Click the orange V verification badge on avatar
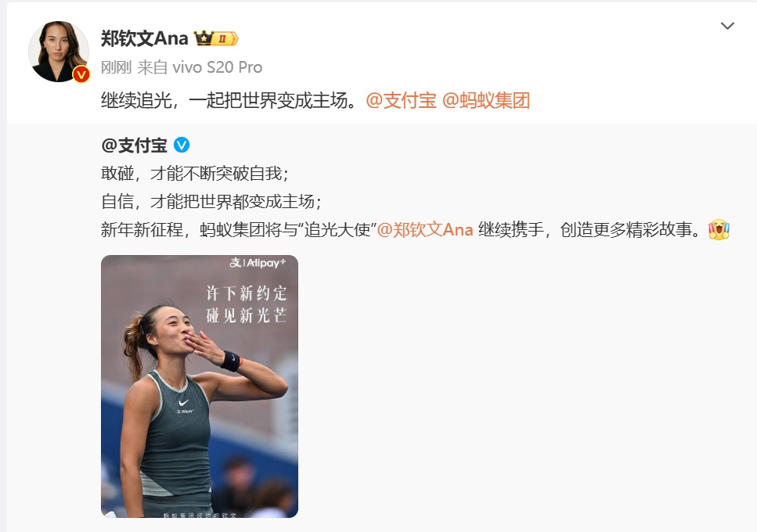Image resolution: width=757 pixels, height=532 pixels. point(81,74)
